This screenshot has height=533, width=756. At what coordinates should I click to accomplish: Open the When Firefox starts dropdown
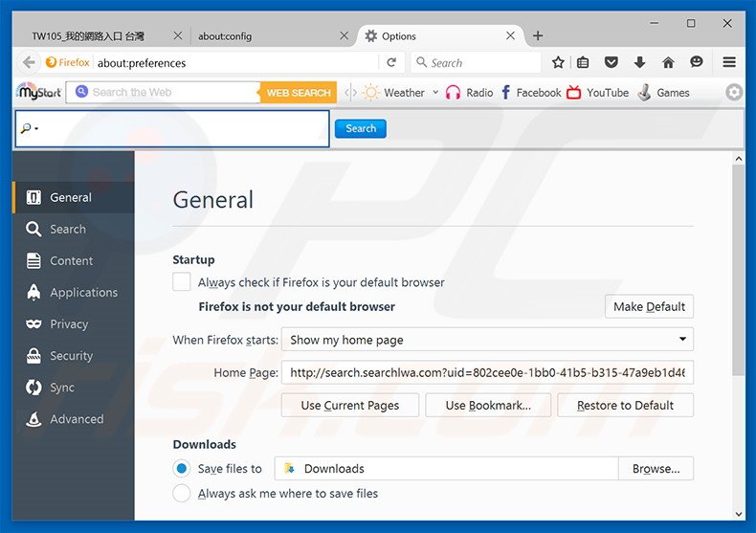pyautogui.click(x=487, y=340)
